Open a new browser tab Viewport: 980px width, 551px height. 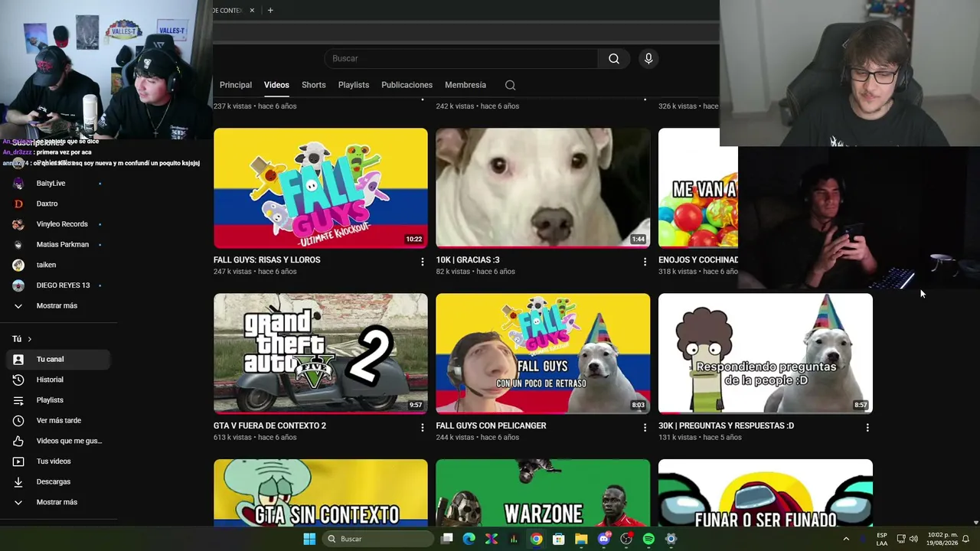270,10
